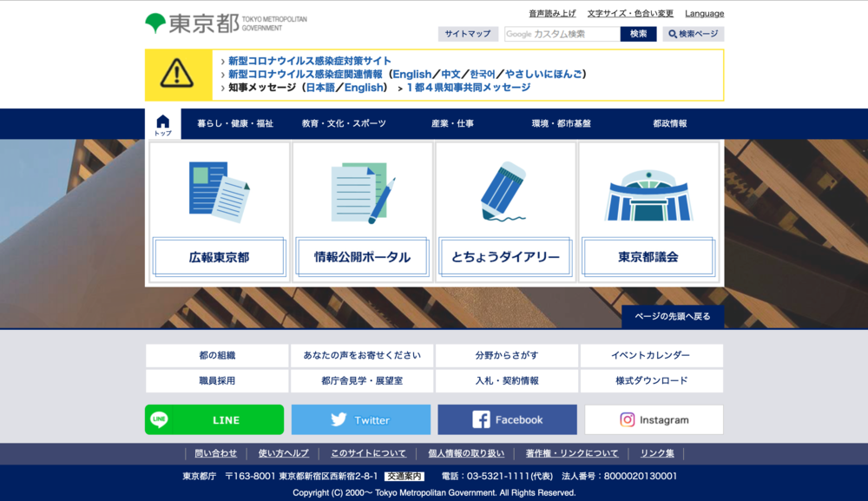The image size is (868, 501).
Task: Open the 環境・都市基盤 menu
Action: pyautogui.click(x=561, y=124)
